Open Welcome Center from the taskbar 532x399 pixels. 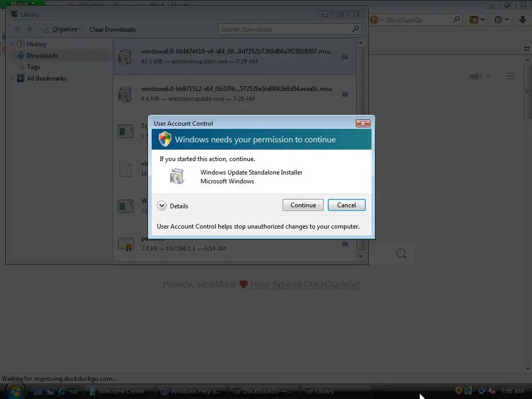(119, 391)
